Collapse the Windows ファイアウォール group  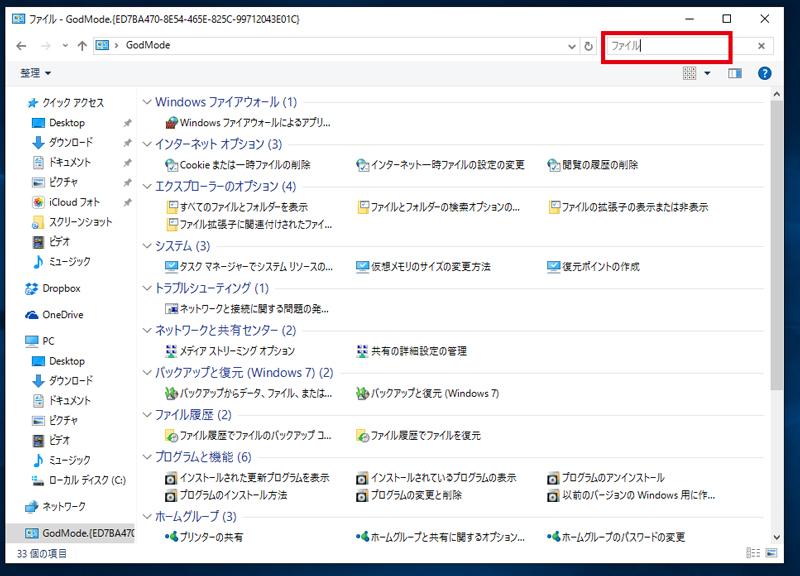tap(147, 102)
